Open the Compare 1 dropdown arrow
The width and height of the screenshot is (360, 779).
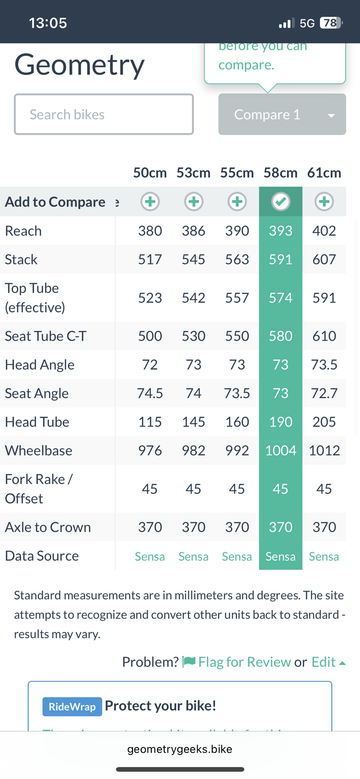(331, 115)
